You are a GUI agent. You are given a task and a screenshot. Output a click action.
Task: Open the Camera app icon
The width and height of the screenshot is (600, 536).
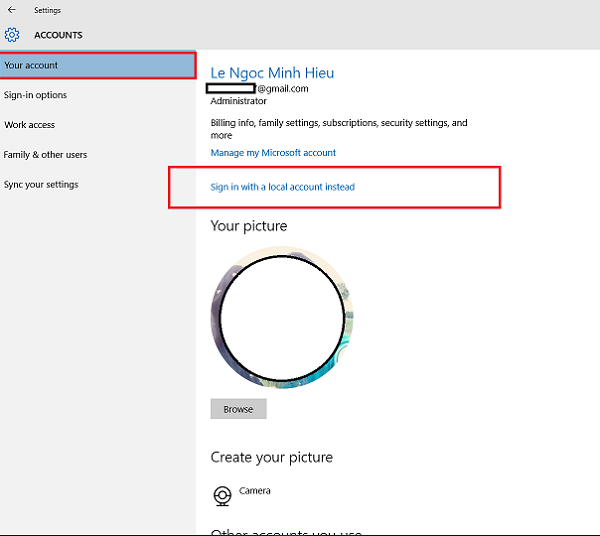(x=222, y=495)
